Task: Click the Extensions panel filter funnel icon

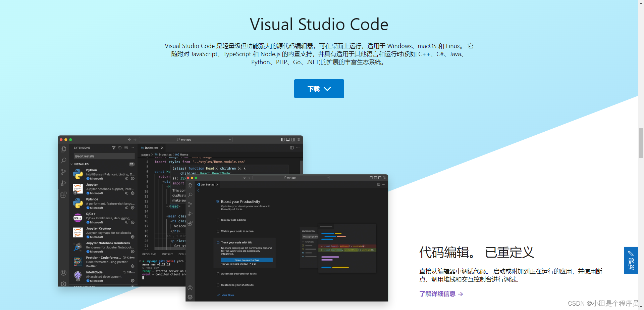Action: pyautogui.click(x=114, y=148)
